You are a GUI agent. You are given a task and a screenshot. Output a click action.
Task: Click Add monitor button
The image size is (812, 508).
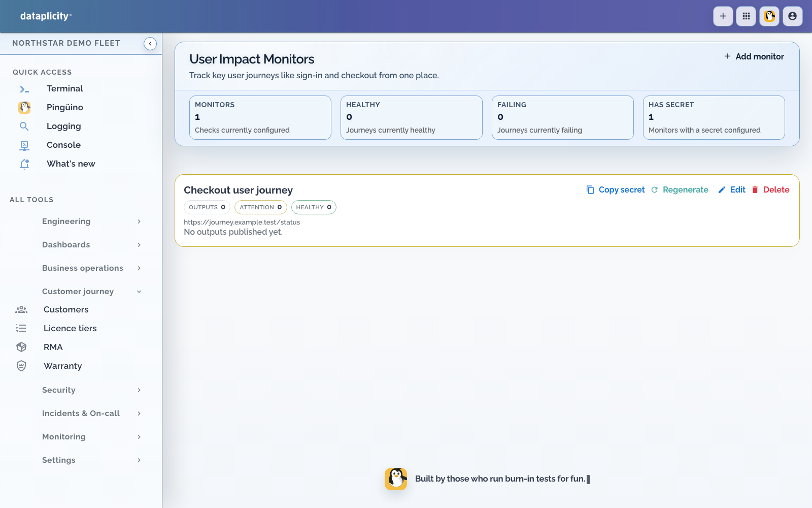coord(754,56)
